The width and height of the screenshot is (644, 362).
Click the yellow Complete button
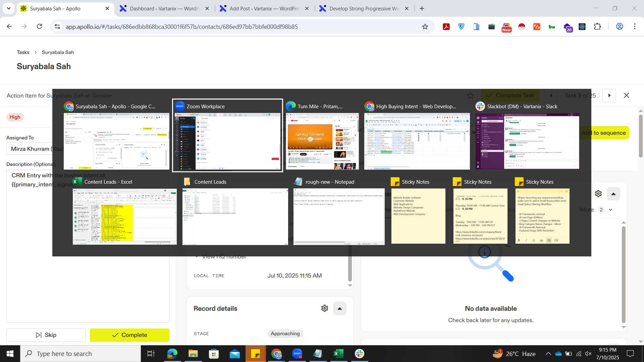129,335
